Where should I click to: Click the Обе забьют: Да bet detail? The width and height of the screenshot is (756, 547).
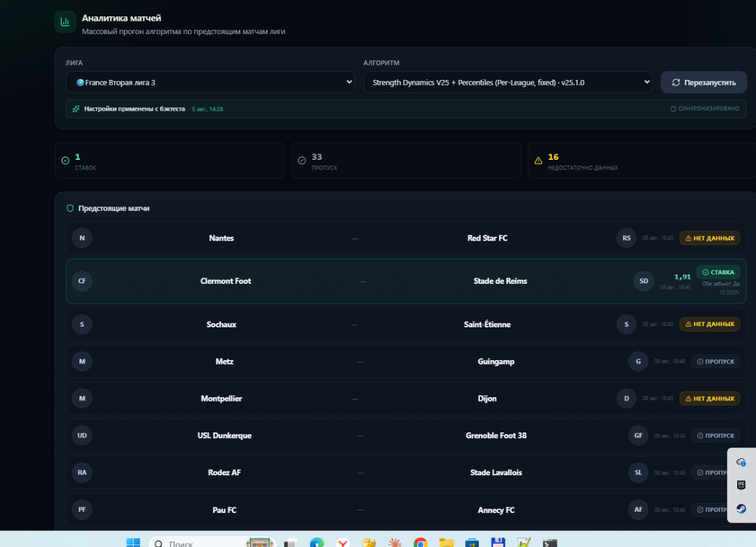(721, 284)
